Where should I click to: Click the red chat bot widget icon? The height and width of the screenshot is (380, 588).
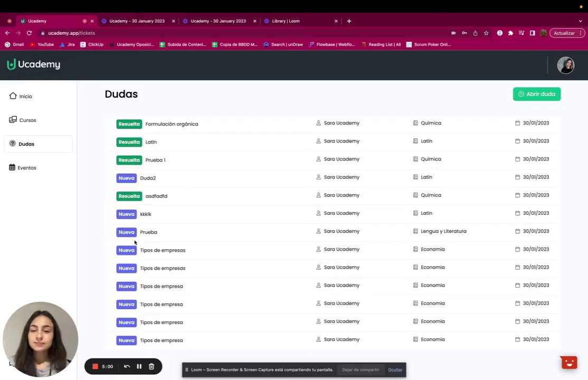[568, 363]
